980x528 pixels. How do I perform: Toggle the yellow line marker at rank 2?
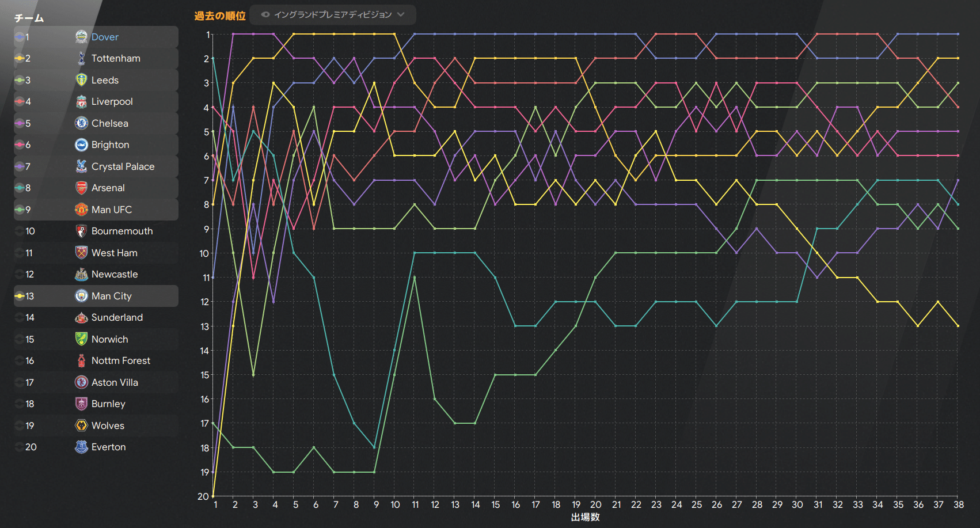20,58
